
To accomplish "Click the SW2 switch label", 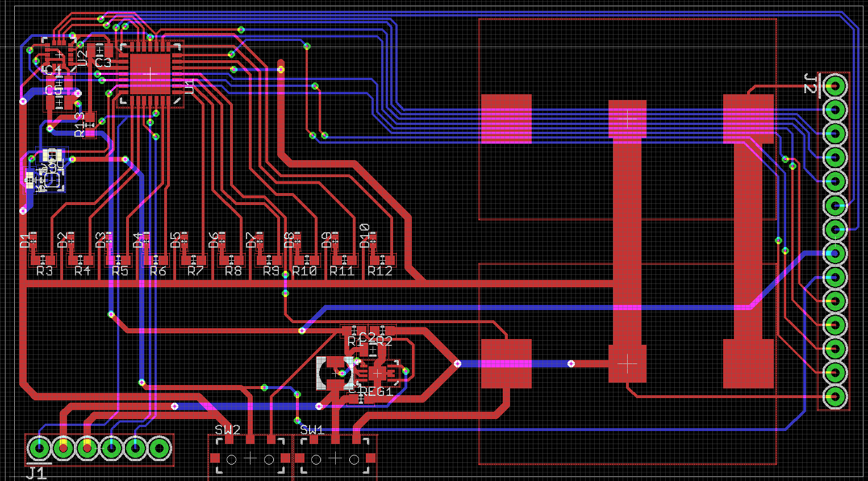I will tap(227, 430).
